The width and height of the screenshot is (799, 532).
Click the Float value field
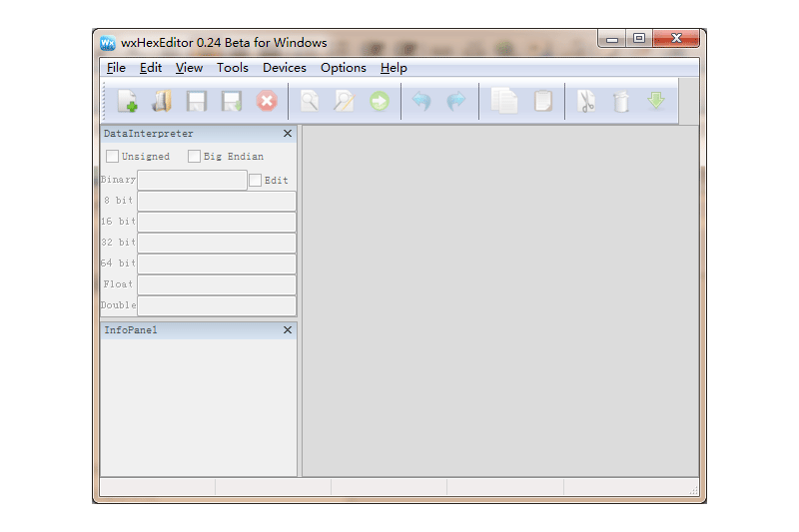point(217,284)
